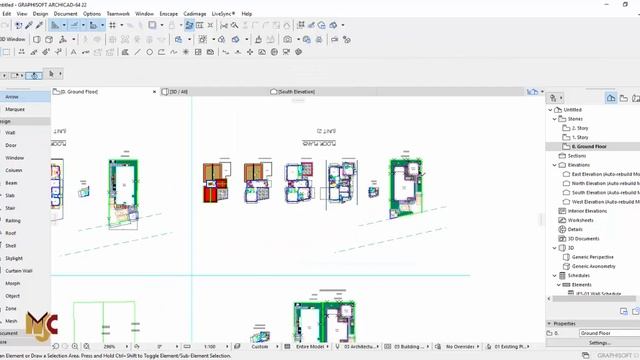
Task: Click the Settings... button in Properties
Action: click(600, 343)
